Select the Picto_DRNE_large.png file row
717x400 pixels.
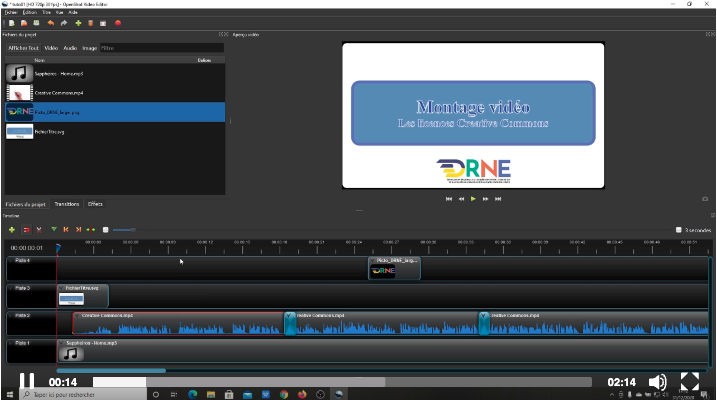tap(115, 112)
